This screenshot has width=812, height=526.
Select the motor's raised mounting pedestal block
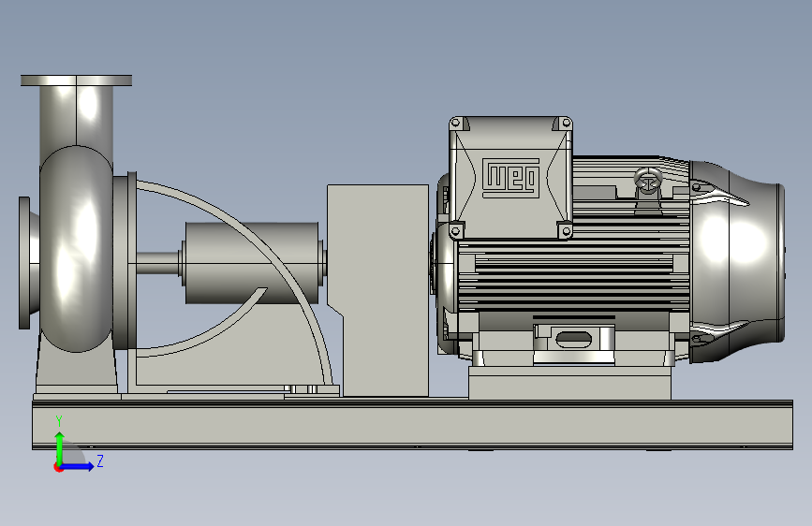tap(569, 383)
